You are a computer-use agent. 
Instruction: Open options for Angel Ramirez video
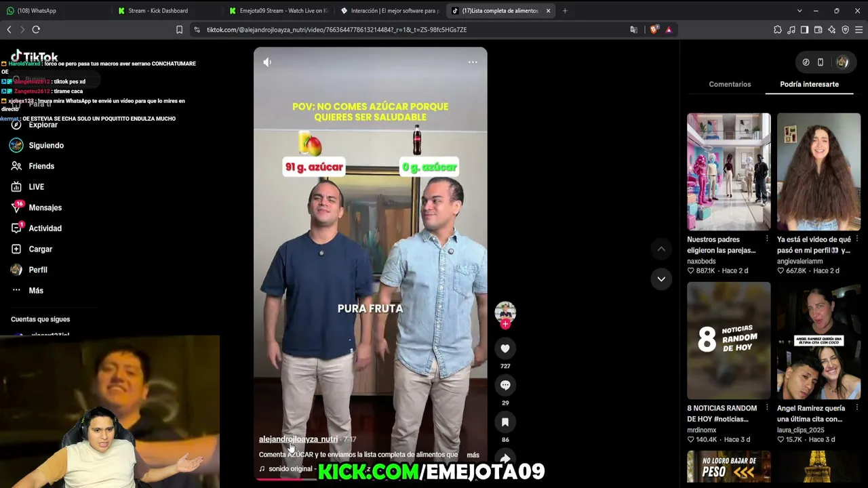pos(856,408)
